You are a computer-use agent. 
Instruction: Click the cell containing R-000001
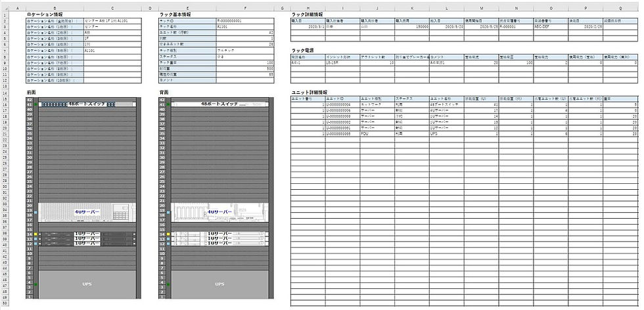(x=516, y=26)
